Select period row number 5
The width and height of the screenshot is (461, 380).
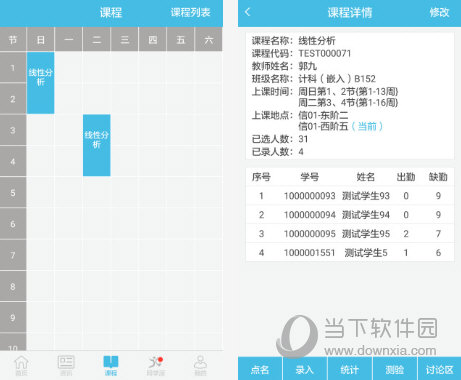tap(13, 192)
